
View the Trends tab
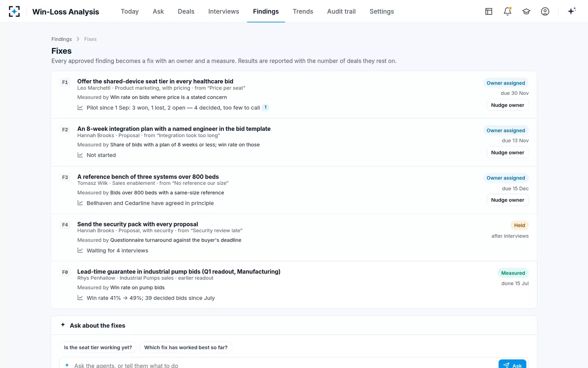[303, 11]
